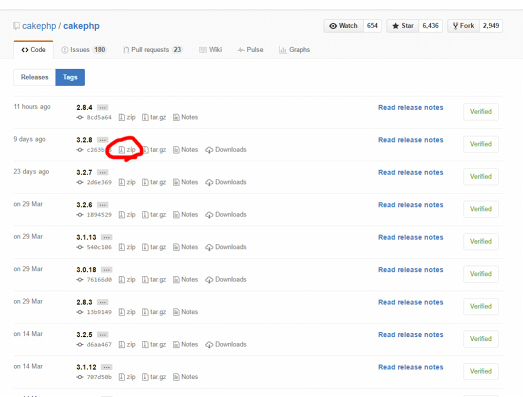Switch to the Code tab
This screenshot has width=523, height=397.
(x=33, y=50)
